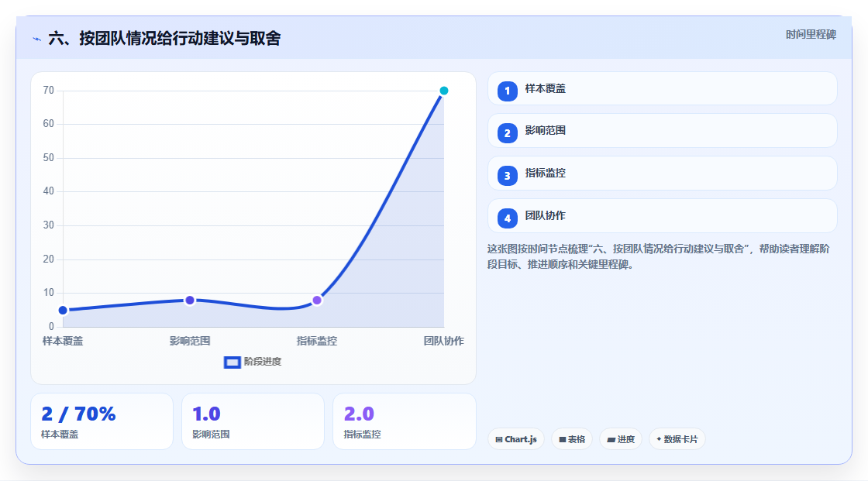The height and width of the screenshot is (481, 868).
Task: Click the 影响范围 data point on the chart
Action: point(190,300)
